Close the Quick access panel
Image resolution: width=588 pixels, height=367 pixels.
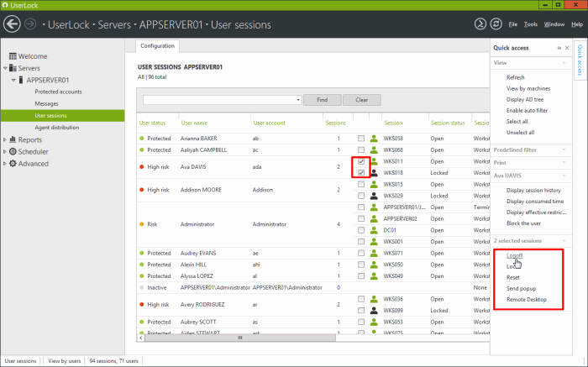(567, 48)
